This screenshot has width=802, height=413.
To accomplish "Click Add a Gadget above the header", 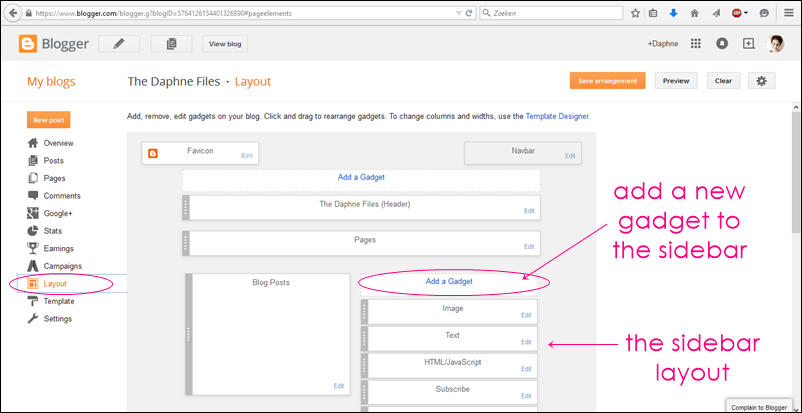I will coord(361,177).
